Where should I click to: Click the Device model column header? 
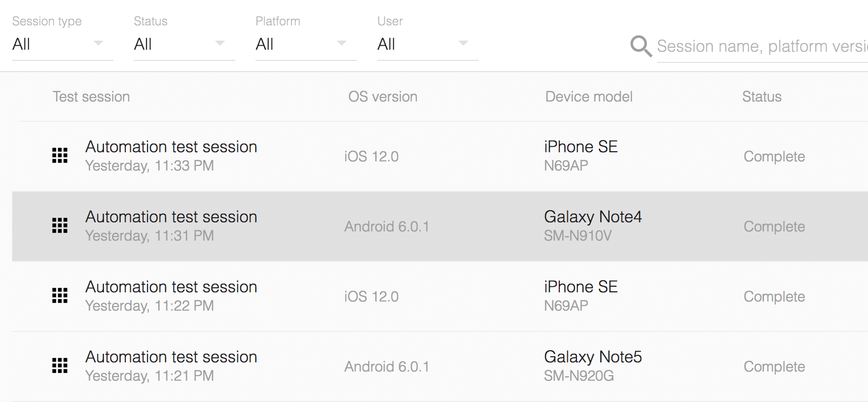coord(589,96)
